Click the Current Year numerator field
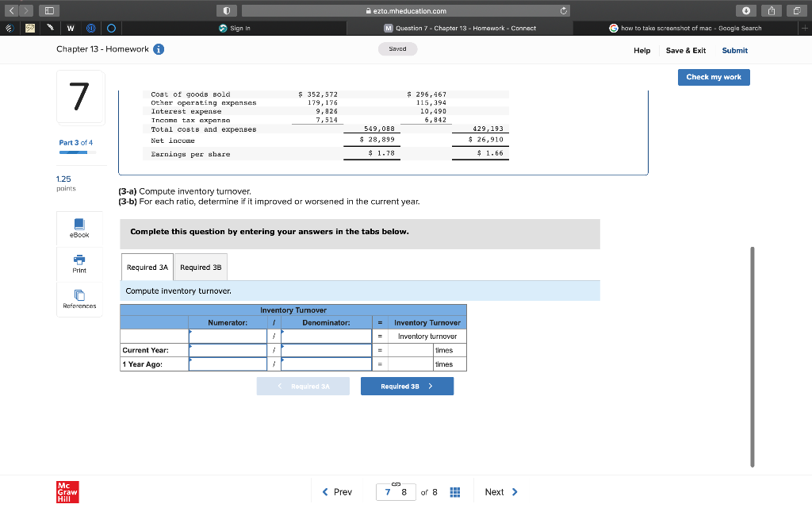 click(x=228, y=350)
